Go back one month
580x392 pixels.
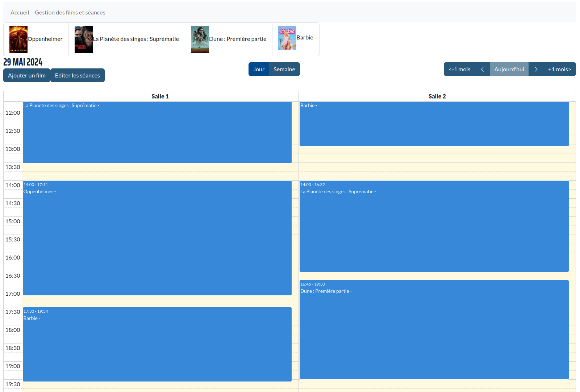pos(459,69)
